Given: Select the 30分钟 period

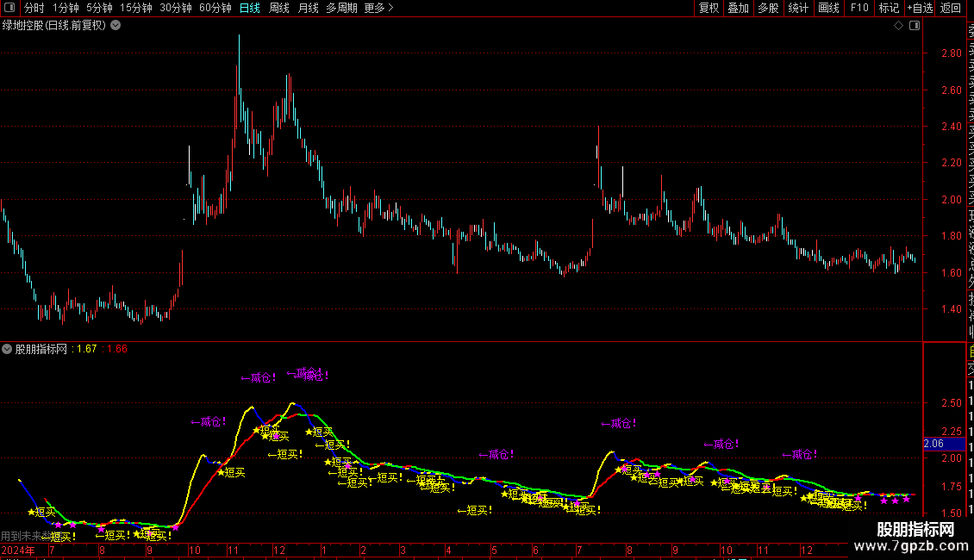Looking at the screenshot, I should coord(176,8).
